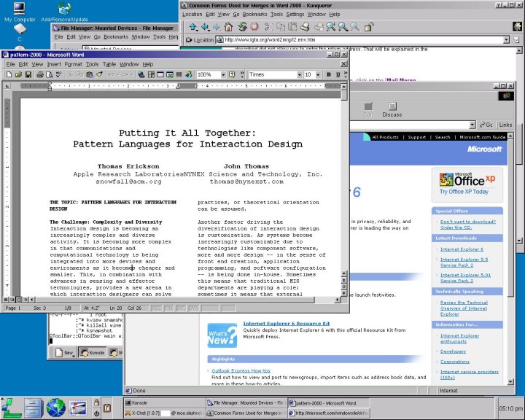525x420 pixels.
Task: Print the page from Konqueror toolbar
Action: click(304, 27)
